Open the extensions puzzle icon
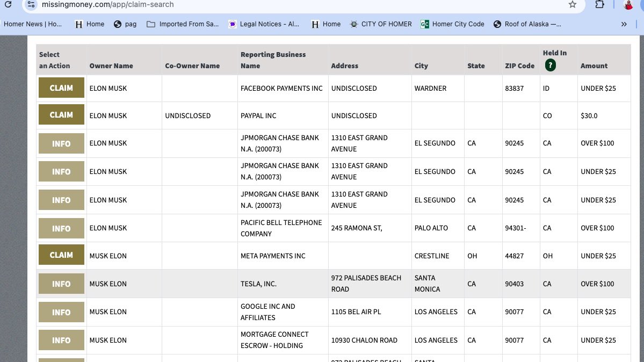 (x=599, y=4)
